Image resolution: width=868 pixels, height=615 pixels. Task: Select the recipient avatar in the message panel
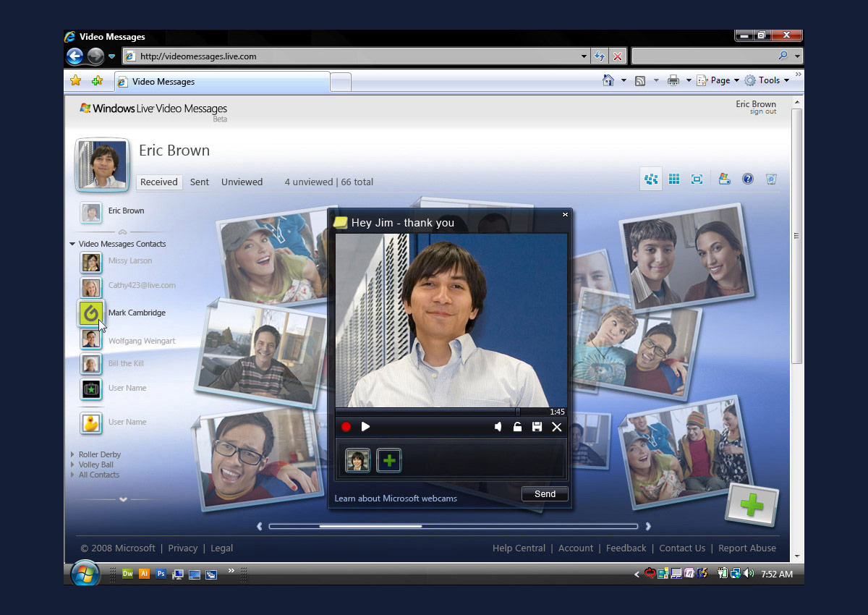pos(357,460)
